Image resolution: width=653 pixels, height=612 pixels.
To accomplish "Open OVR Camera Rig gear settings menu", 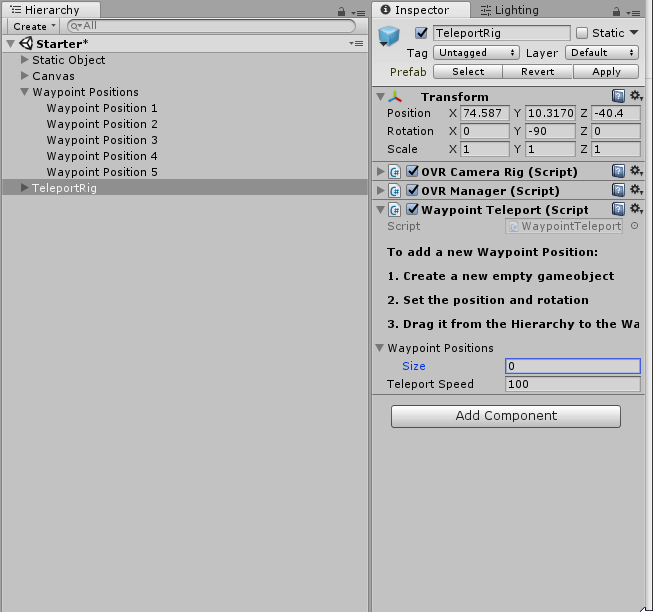I will pos(635,172).
